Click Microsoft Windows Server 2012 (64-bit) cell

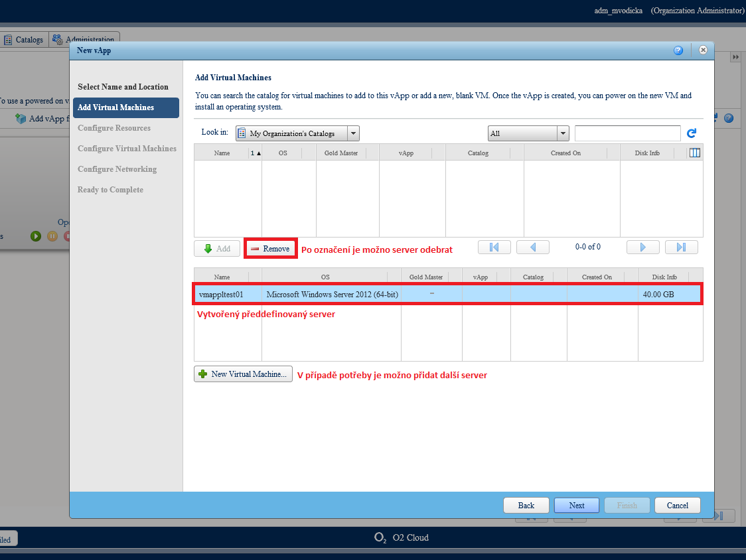coord(332,295)
